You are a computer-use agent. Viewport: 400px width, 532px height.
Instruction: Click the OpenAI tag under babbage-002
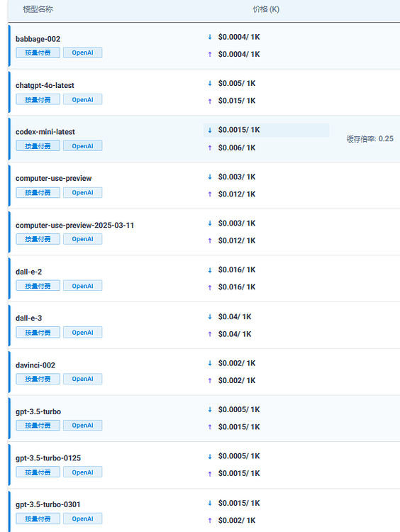[82, 52]
